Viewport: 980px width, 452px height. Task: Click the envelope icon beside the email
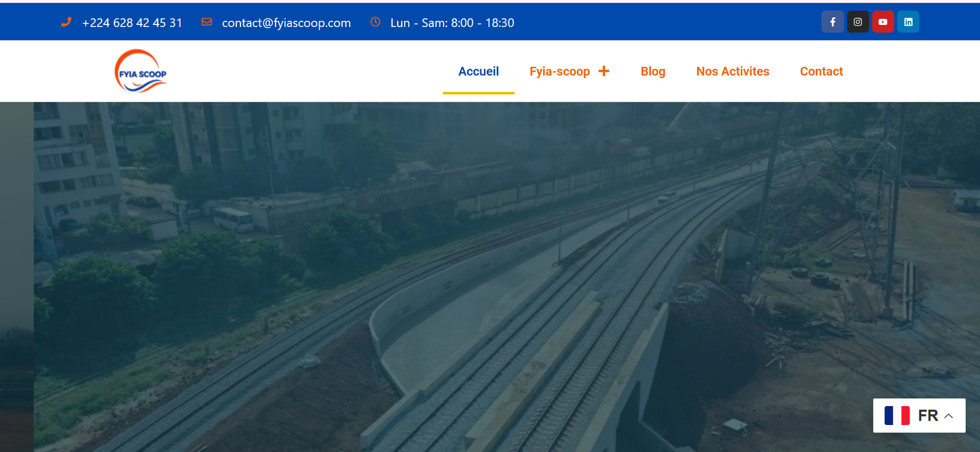(207, 22)
